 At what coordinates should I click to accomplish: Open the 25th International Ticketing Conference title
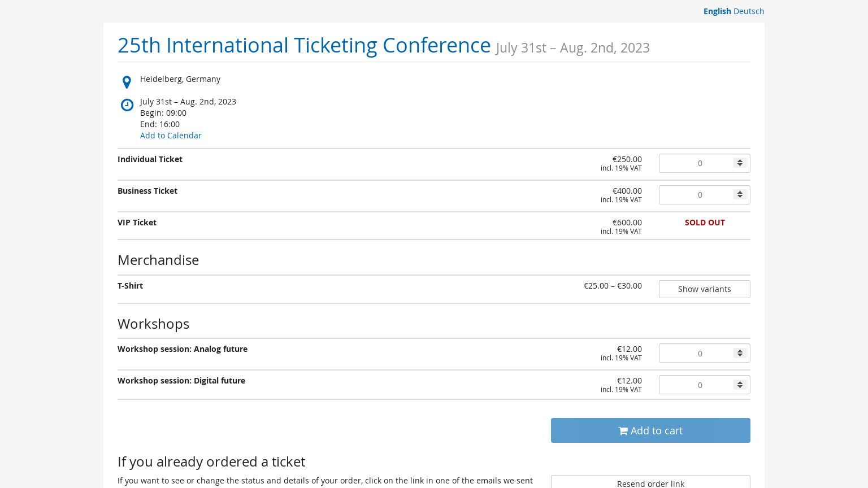[304, 45]
